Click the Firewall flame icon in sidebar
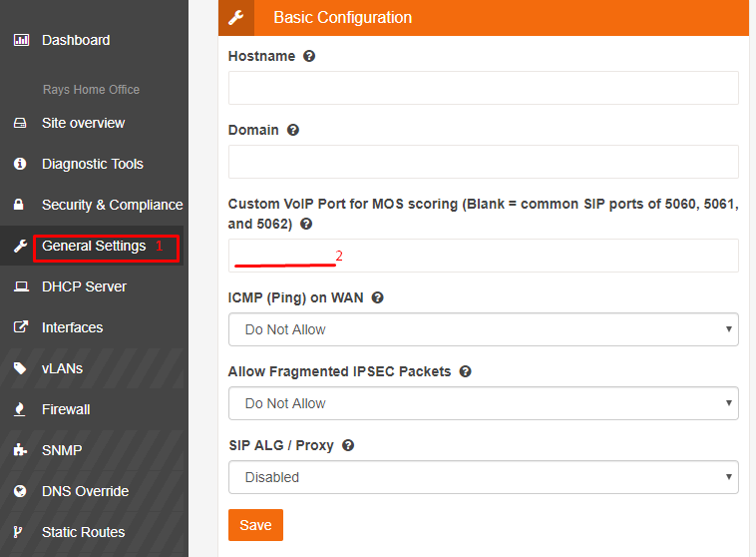Screen dimensions: 756x557 (x=19, y=409)
